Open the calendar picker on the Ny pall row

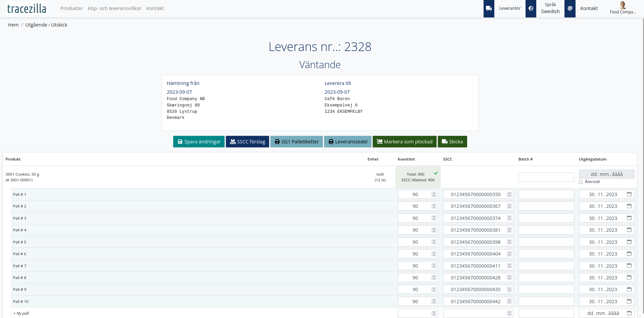coord(629,313)
